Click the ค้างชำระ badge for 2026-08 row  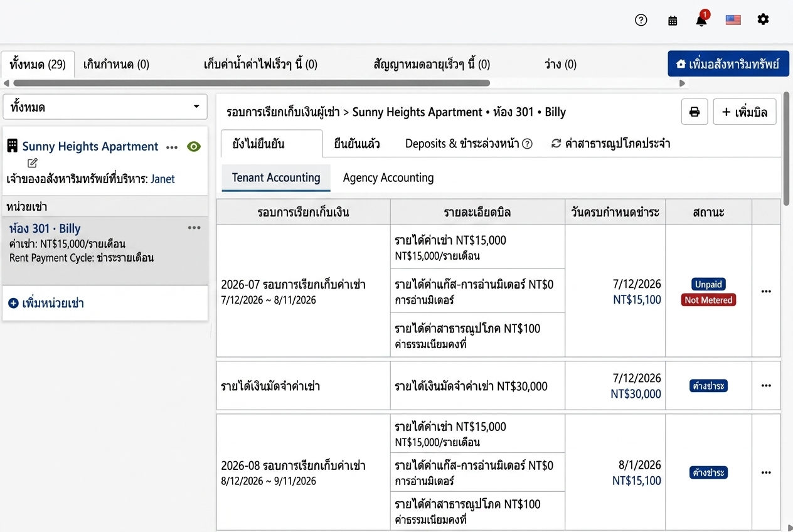click(708, 472)
